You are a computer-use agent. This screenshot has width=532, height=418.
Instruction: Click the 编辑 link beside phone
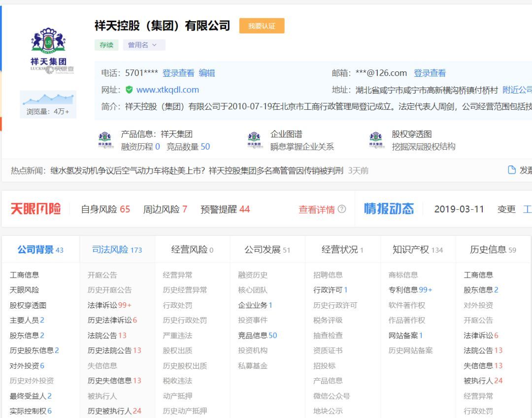206,73
